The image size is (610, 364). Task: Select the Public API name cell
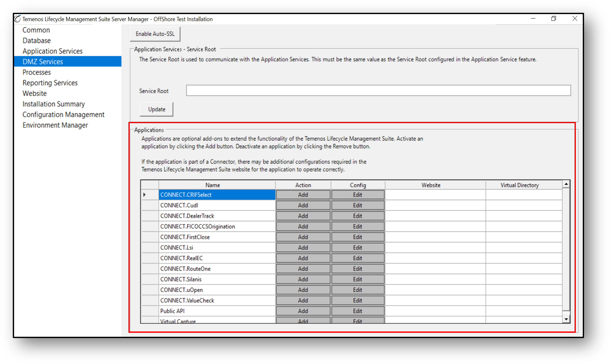(x=217, y=311)
